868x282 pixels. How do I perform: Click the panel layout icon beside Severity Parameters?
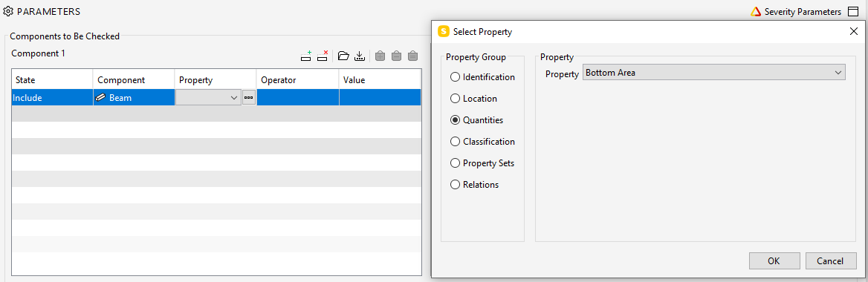852,12
